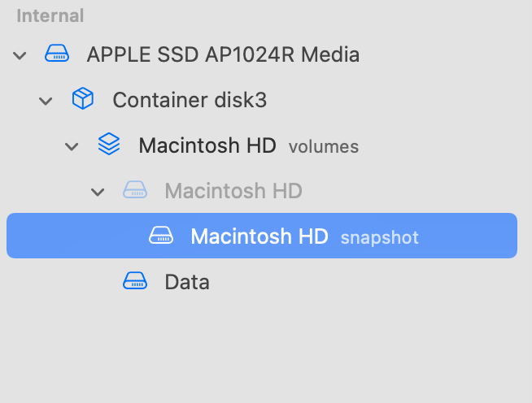Click the small "snapshot" tag text
Screen dimensions: 532x403
point(379,238)
